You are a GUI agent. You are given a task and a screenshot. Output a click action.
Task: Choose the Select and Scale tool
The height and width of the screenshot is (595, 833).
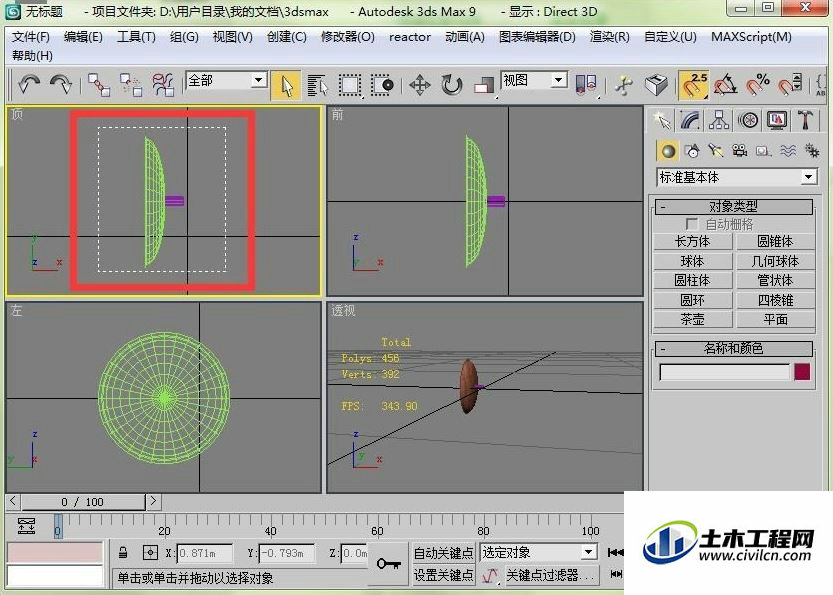[x=483, y=86]
